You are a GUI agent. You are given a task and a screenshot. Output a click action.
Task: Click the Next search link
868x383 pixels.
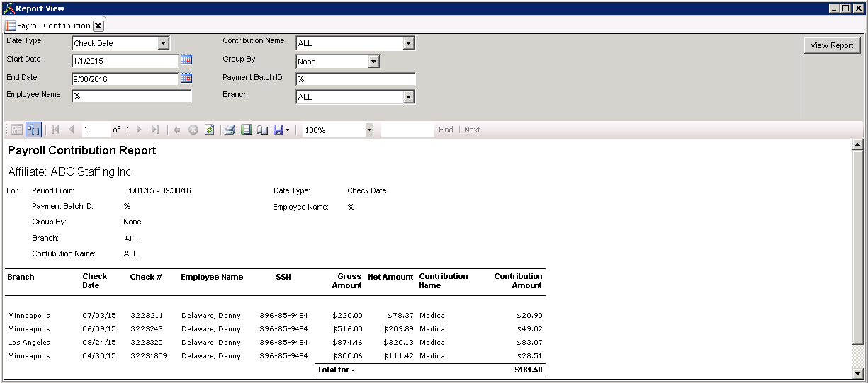tap(473, 130)
